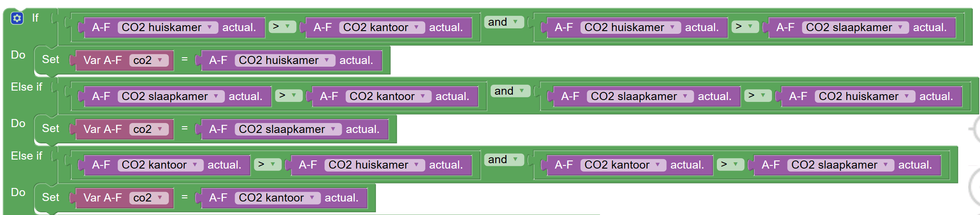Open the If block gear settings icon
Image resolution: width=980 pixels, height=215 pixels.
pos(17,18)
